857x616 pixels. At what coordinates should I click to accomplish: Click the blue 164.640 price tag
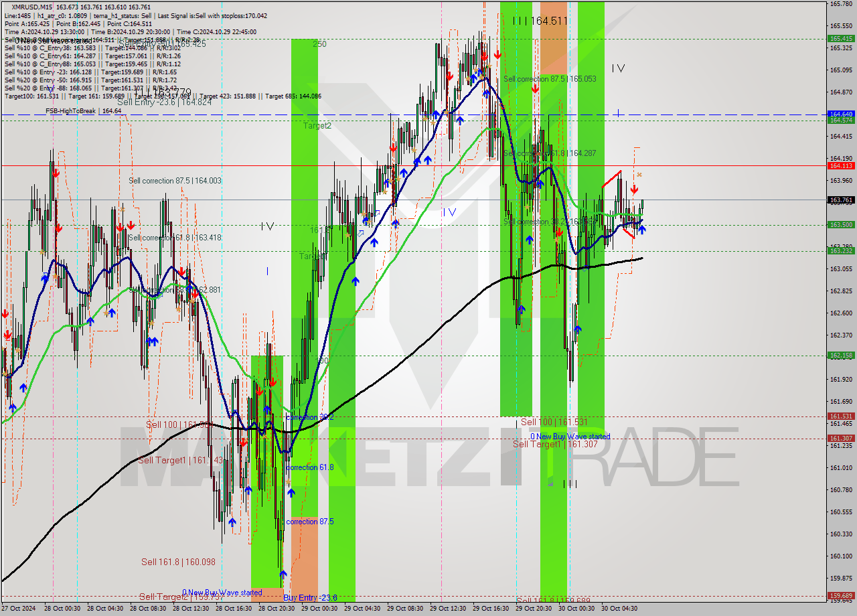[841, 114]
